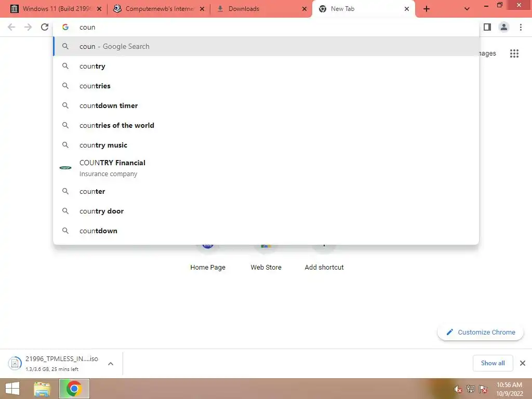Open the downloading iso file item
The height and width of the screenshot is (399, 532).
click(x=54, y=363)
